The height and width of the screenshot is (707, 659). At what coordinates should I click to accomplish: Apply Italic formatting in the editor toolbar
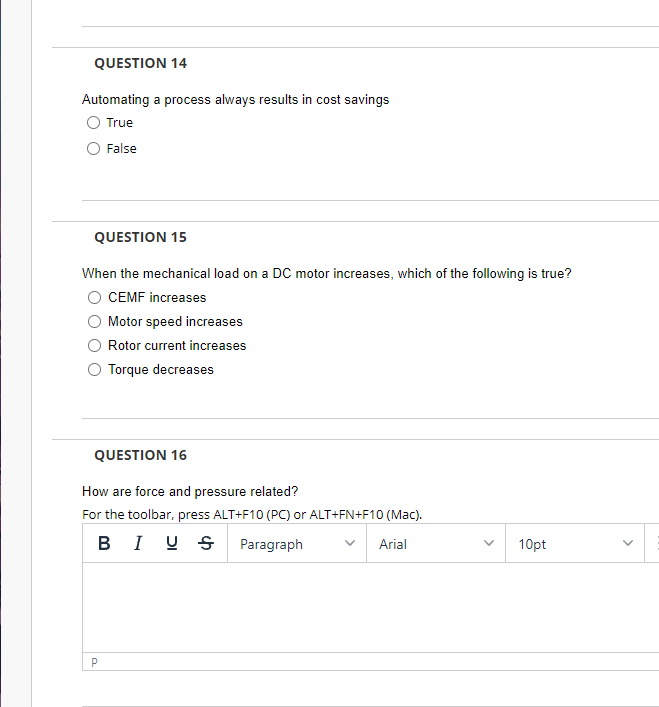point(138,543)
